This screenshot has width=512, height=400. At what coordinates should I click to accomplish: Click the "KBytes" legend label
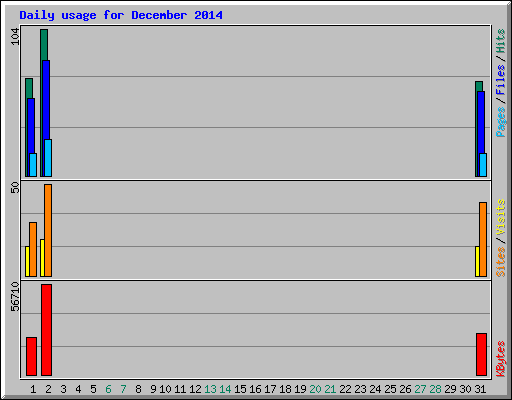click(501, 359)
